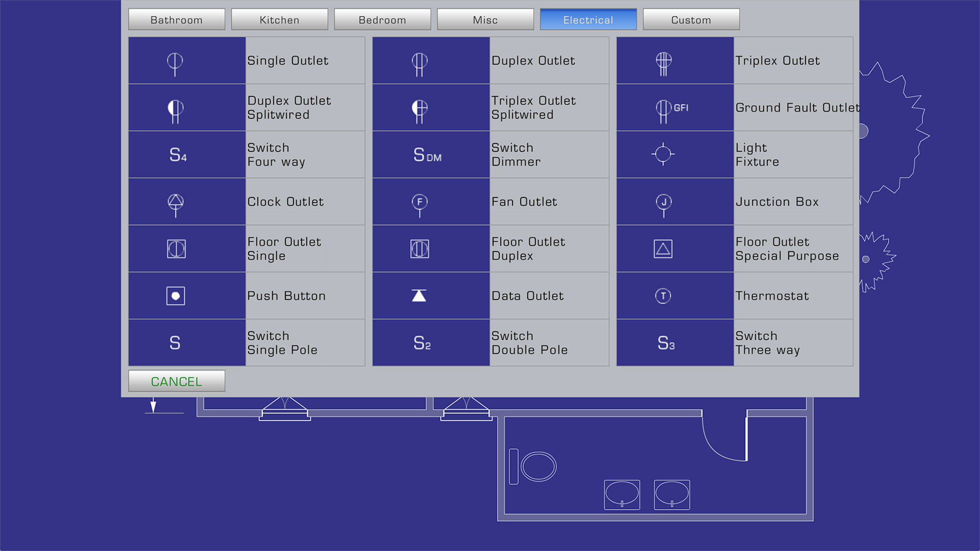980x551 pixels.
Task: Click the Switch Dimmer SDM icon
Action: coord(427,155)
